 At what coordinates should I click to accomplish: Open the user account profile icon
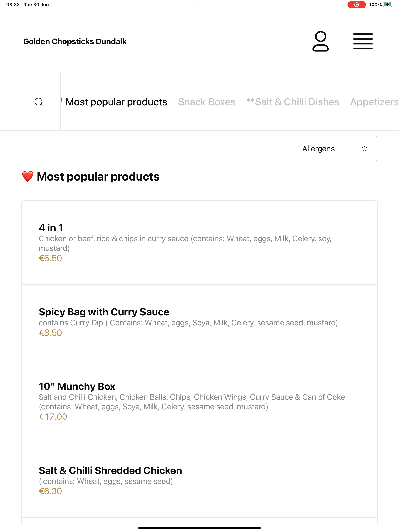pos(320,41)
